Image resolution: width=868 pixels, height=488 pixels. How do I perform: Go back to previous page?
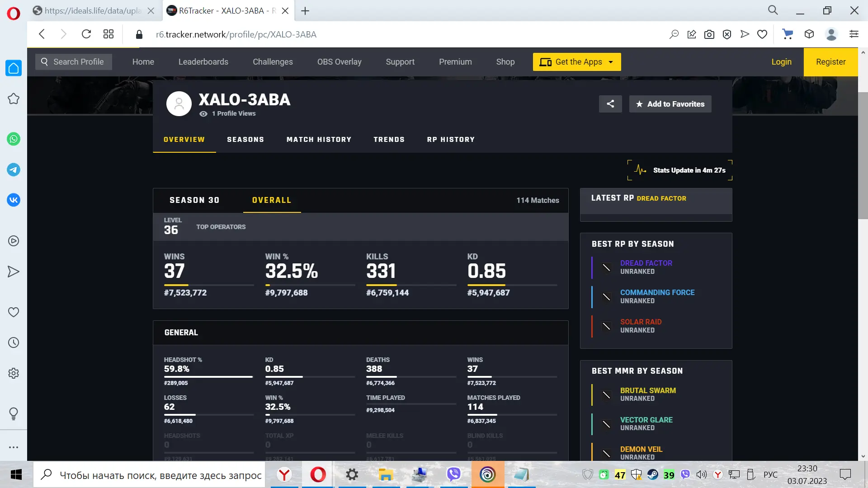click(42, 34)
